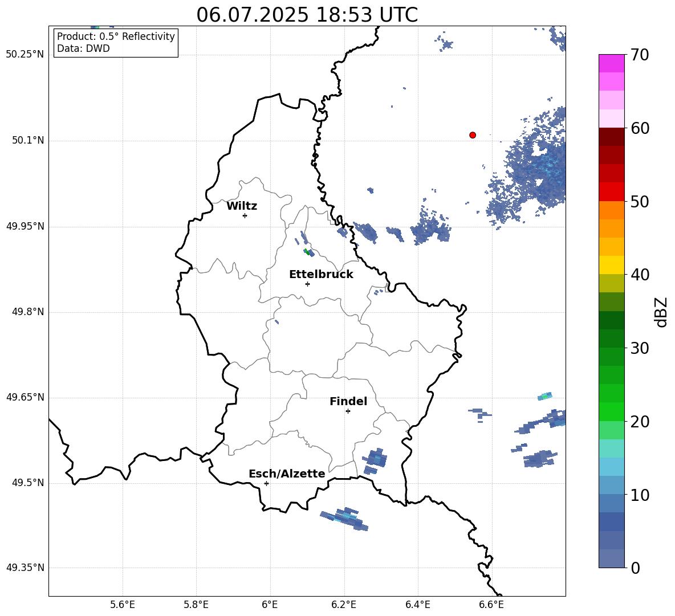The height and width of the screenshot is (616, 675).
Task: Click the Esch/Alzette station cross marker
Action: click(x=266, y=483)
